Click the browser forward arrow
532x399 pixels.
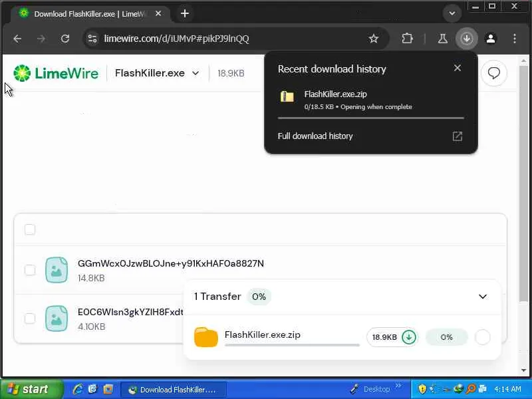coord(41,39)
